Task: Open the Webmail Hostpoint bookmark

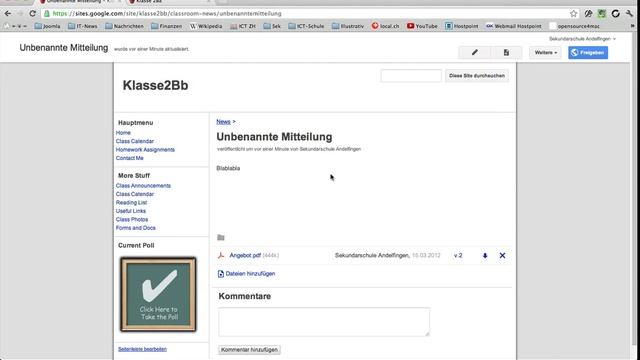Action: click(x=513, y=26)
